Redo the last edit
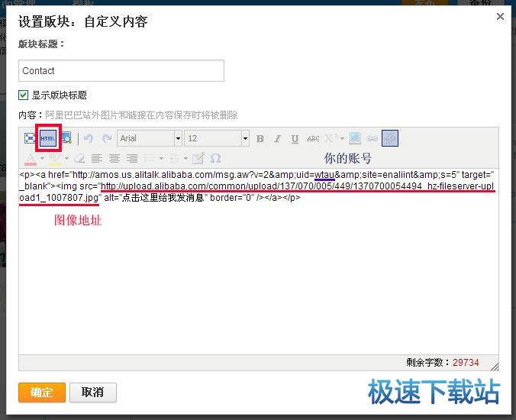516x420 pixels. coord(107,138)
